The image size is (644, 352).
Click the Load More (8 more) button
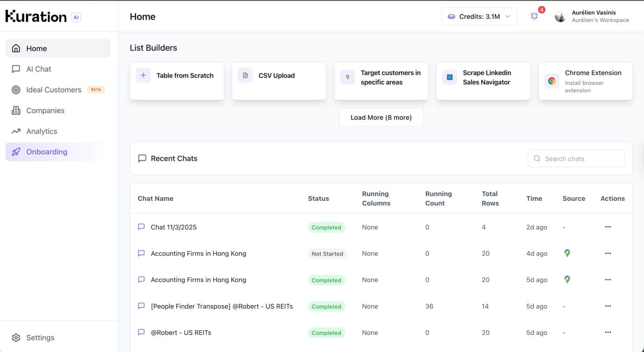click(x=381, y=117)
